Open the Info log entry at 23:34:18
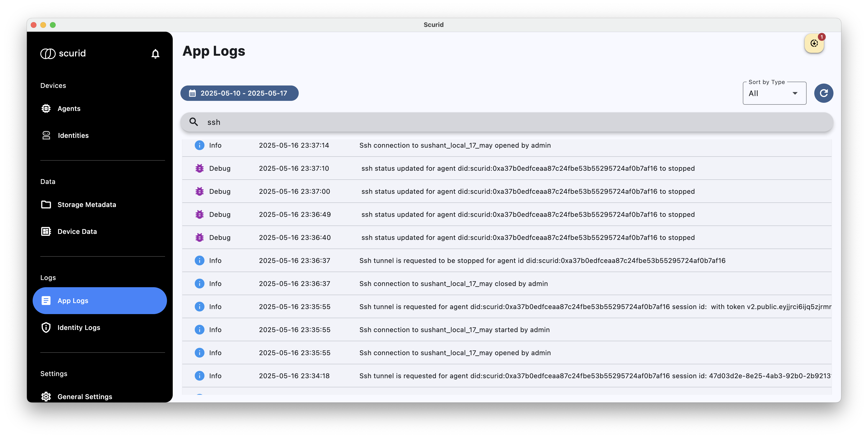Image resolution: width=868 pixels, height=438 pixels. [507, 376]
